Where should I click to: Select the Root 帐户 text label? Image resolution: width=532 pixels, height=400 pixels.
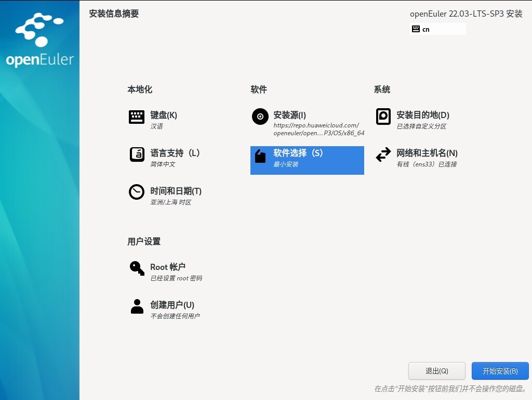click(x=168, y=267)
